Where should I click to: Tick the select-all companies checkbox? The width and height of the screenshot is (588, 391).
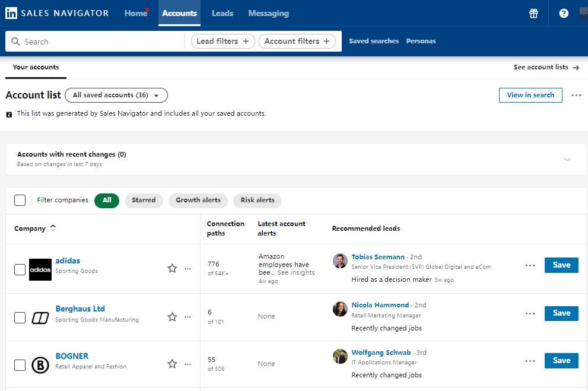20,200
